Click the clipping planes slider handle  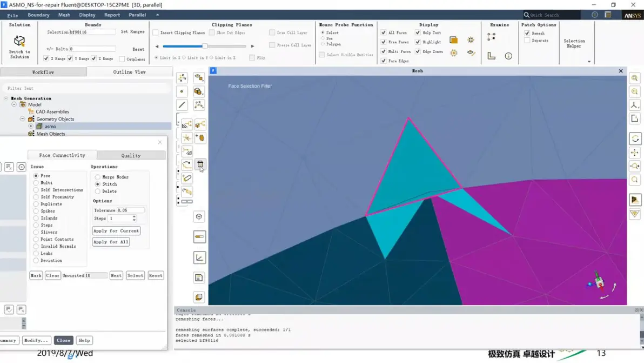[205, 46]
